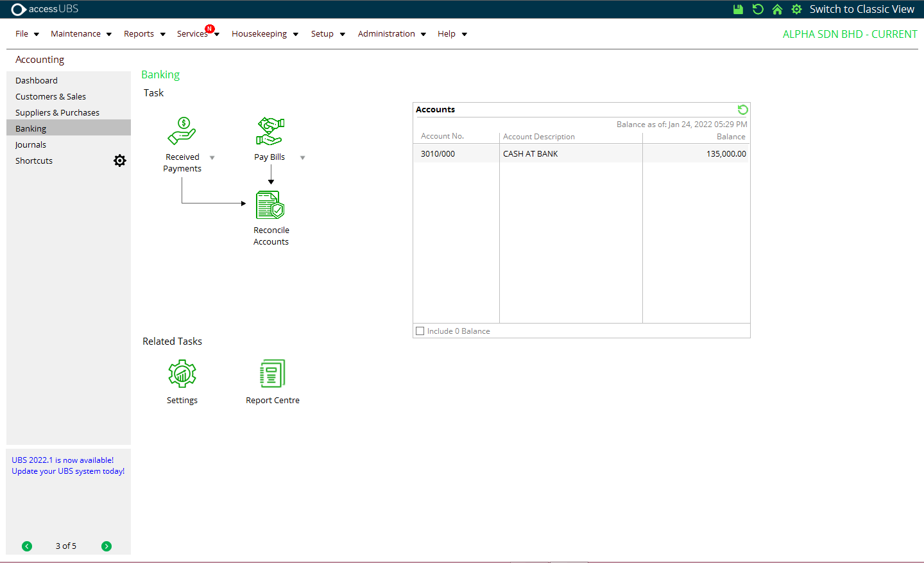The image size is (924, 563).
Task: Refresh the Accounts balance panel
Action: pos(742,110)
